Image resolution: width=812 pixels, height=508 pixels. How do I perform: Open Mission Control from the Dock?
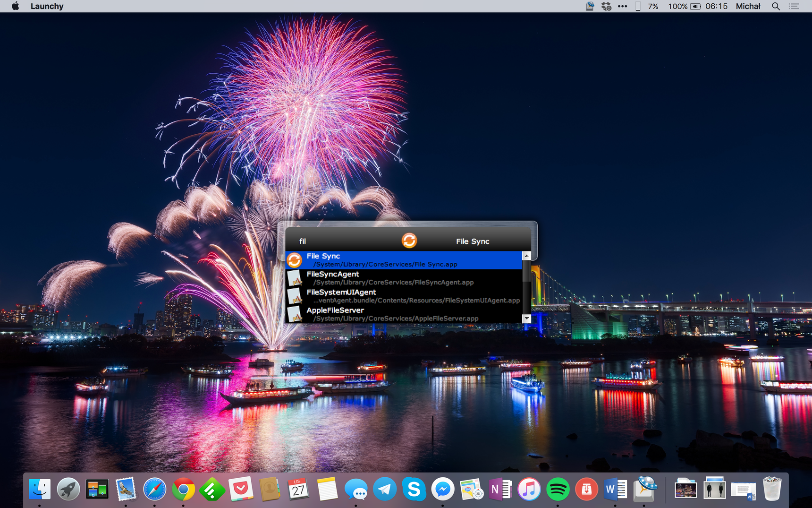pyautogui.click(x=97, y=489)
